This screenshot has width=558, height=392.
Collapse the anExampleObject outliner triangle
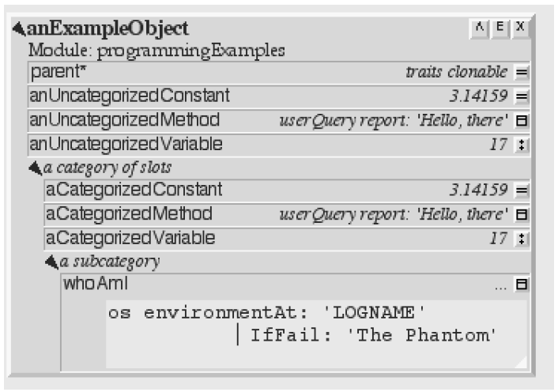(x=19, y=29)
